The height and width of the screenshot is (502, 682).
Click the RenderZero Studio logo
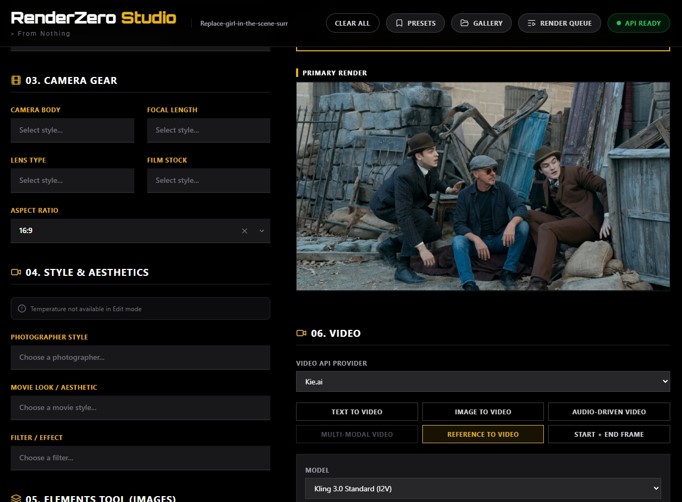coord(94,18)
